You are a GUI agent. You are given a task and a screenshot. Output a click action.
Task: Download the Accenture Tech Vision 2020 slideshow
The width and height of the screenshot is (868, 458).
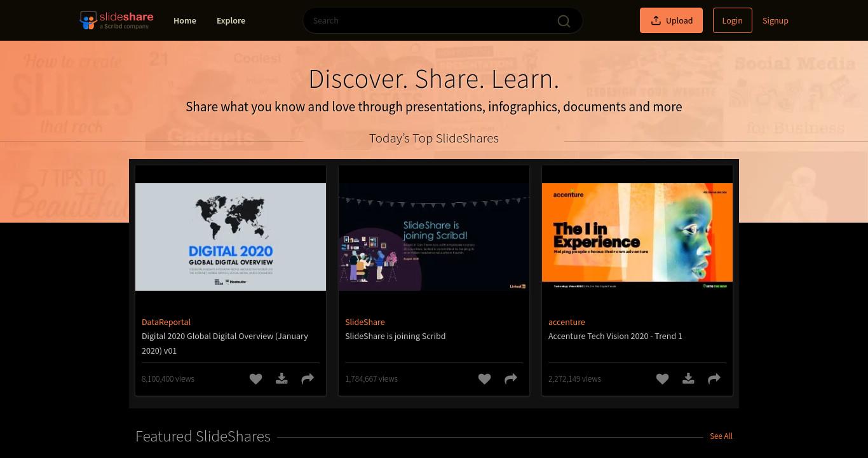688,378
